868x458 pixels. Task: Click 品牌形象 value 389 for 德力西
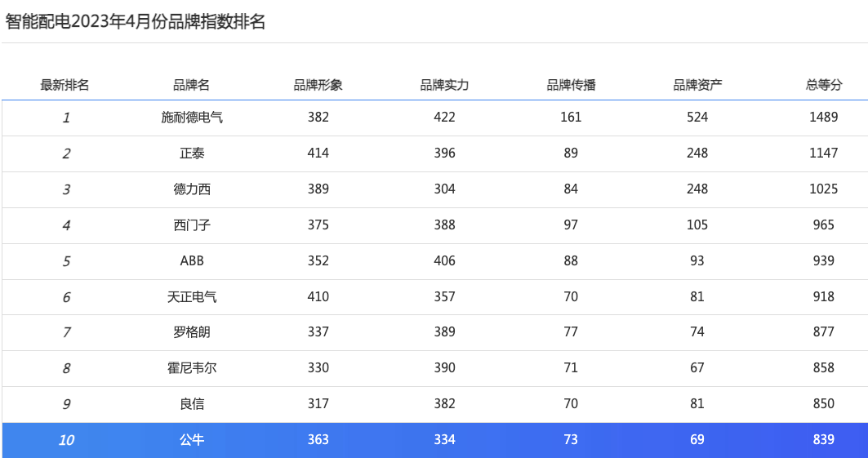tap(318, 189)
